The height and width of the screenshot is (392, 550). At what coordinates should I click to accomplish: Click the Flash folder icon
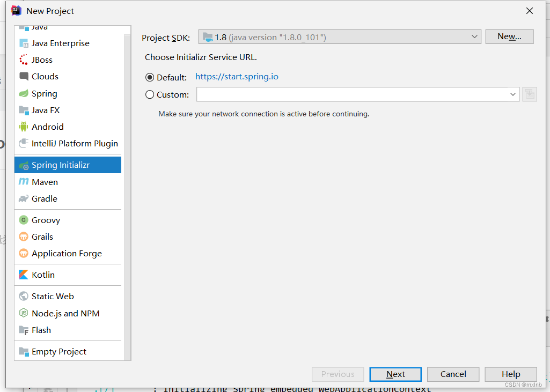pyautogui.click(x=24, y=330)
